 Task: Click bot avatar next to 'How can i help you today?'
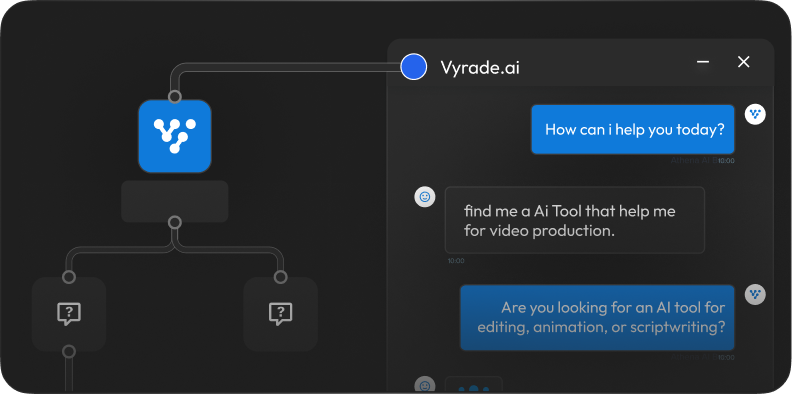coord(755,114)
